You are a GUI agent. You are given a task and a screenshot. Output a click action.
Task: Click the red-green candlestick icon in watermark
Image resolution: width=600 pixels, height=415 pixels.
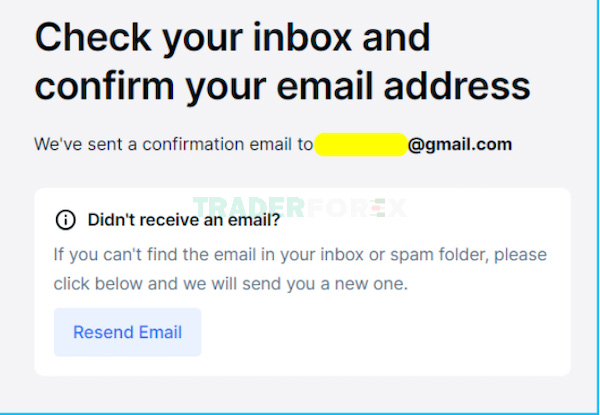coord(380,208)
